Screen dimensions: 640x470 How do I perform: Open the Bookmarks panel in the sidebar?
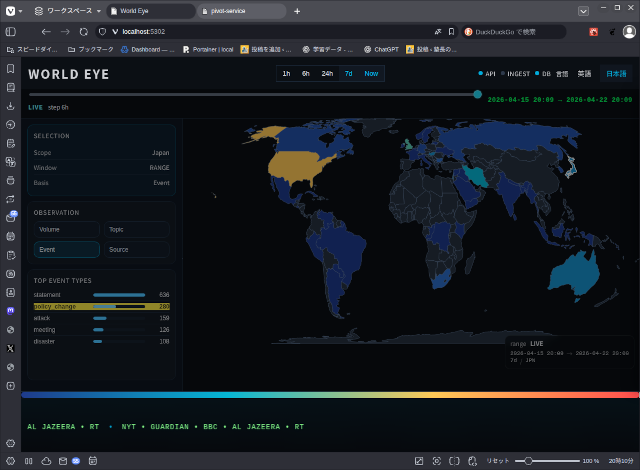(x=10, y=69)
